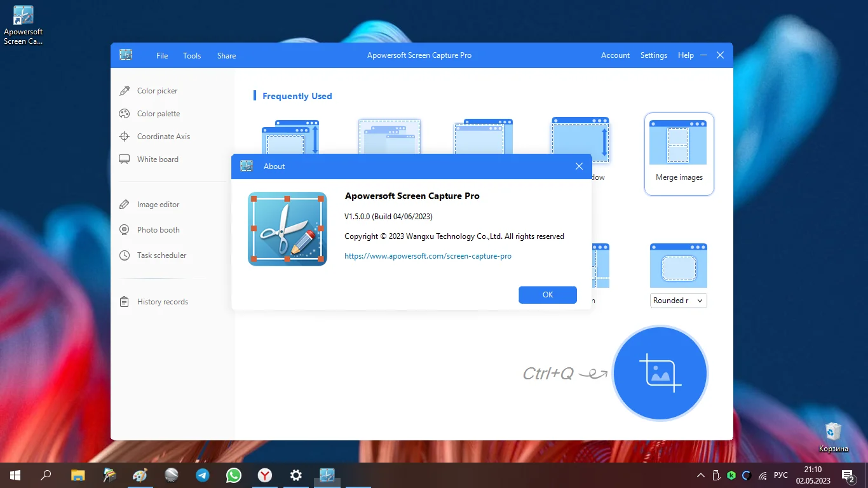Image resolution: width=868 pixels, height=488 pixels.
Task: Show hidden system tray icons
Action: 701,475
